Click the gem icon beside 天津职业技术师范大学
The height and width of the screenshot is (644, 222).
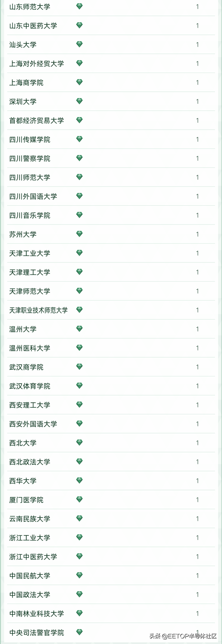[79, 310]
